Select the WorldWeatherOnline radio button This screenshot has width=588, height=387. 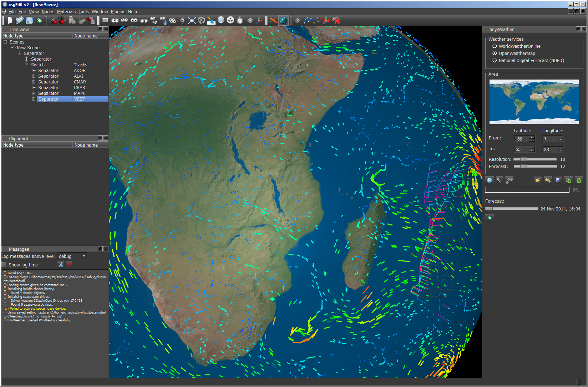click(x=495, y=46)
